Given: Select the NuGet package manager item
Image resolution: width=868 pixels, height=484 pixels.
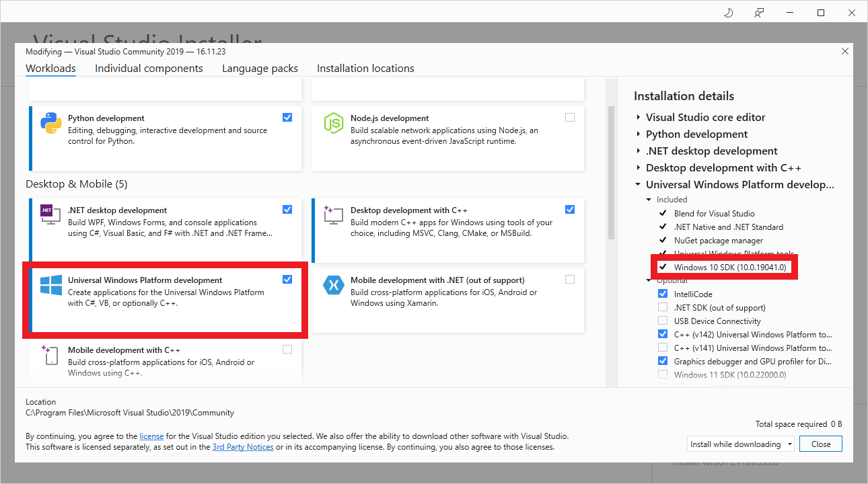Looking at the screenshot, I should tap(719, 240).
